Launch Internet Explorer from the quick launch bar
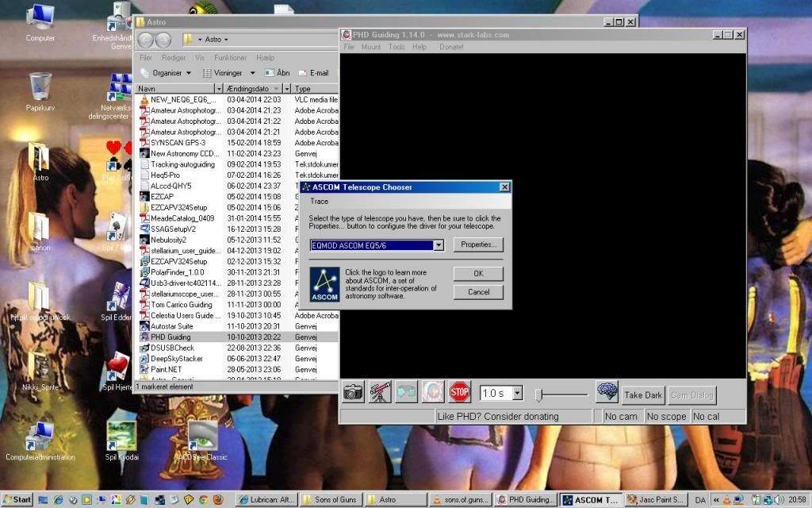Viewport: 812px width, 508px height. click(58, 500)
